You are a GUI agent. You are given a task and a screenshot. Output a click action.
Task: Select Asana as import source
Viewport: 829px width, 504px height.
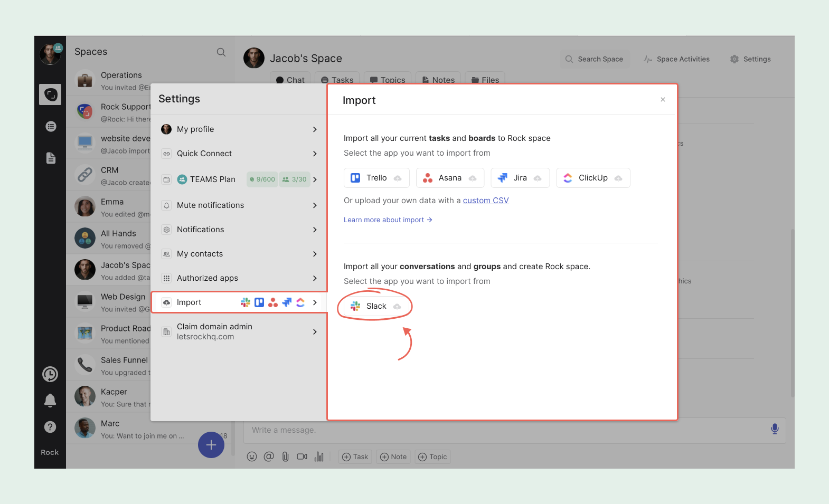[x=450, y=178]
